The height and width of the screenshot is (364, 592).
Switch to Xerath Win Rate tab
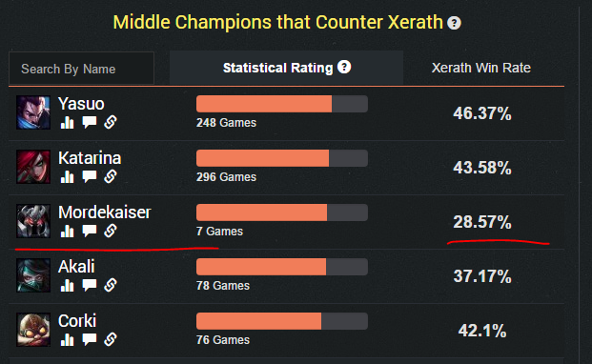tap(481, 68)
